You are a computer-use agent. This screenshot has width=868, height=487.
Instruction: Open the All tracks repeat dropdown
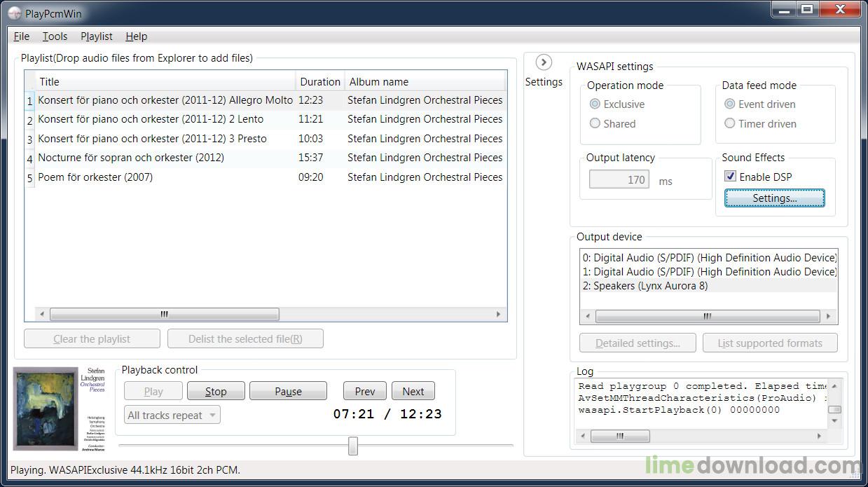click(172, 416)
